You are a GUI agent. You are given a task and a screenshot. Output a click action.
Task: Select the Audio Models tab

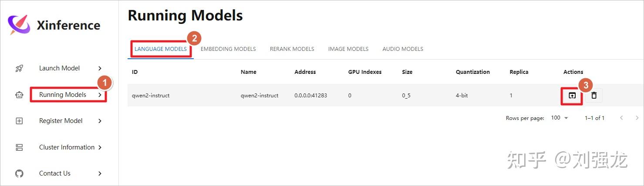pos(403,49)
